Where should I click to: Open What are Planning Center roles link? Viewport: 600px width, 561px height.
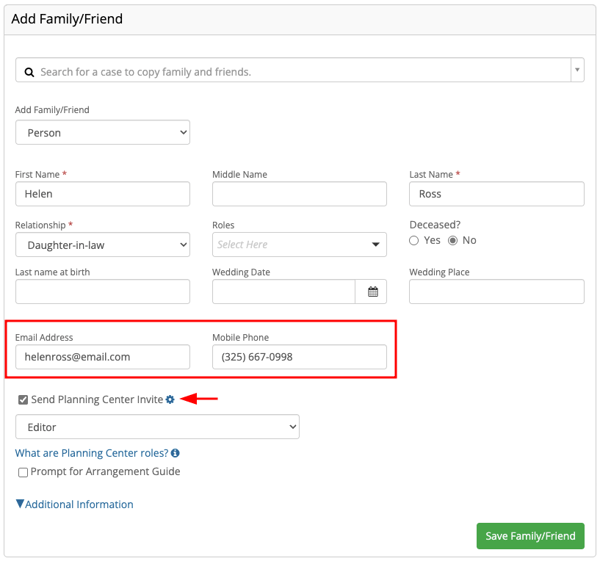91,453
